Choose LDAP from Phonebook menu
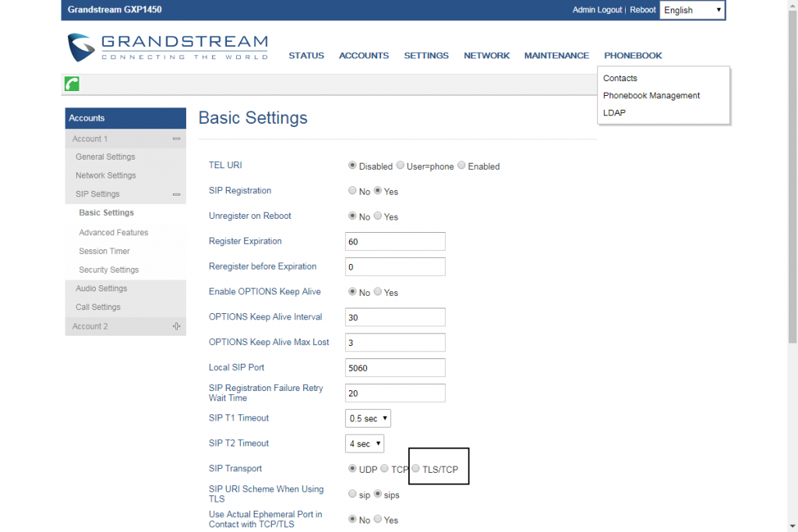Viewport: 798px width, 532px height. tap(614, 113)
